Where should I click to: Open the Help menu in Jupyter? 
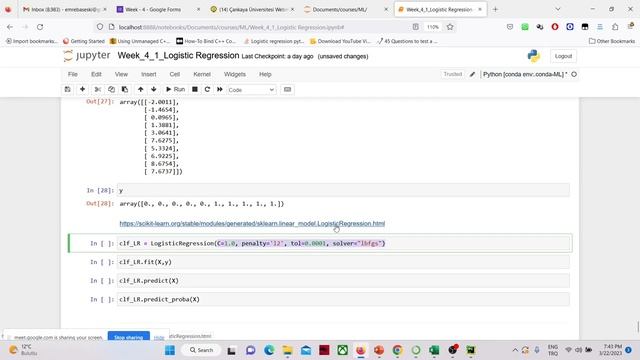point(265,74)
